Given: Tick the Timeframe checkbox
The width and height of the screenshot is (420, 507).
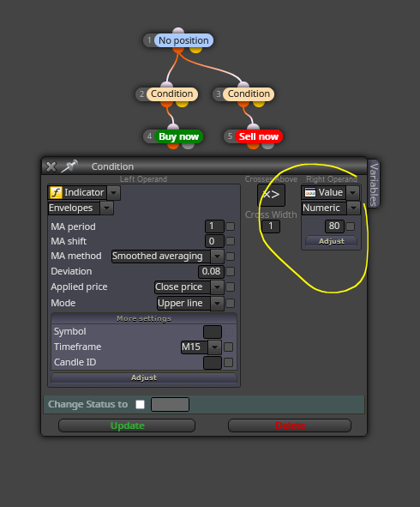Looking at the screenshot, I should (228, 347).
